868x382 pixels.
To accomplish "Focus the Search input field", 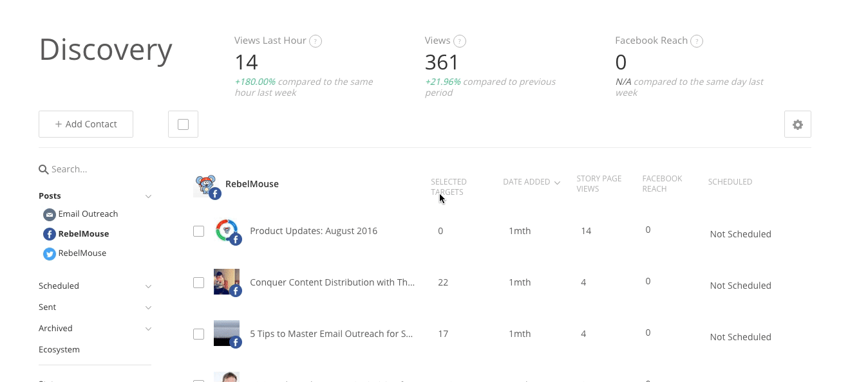I will tap(97, 169).
